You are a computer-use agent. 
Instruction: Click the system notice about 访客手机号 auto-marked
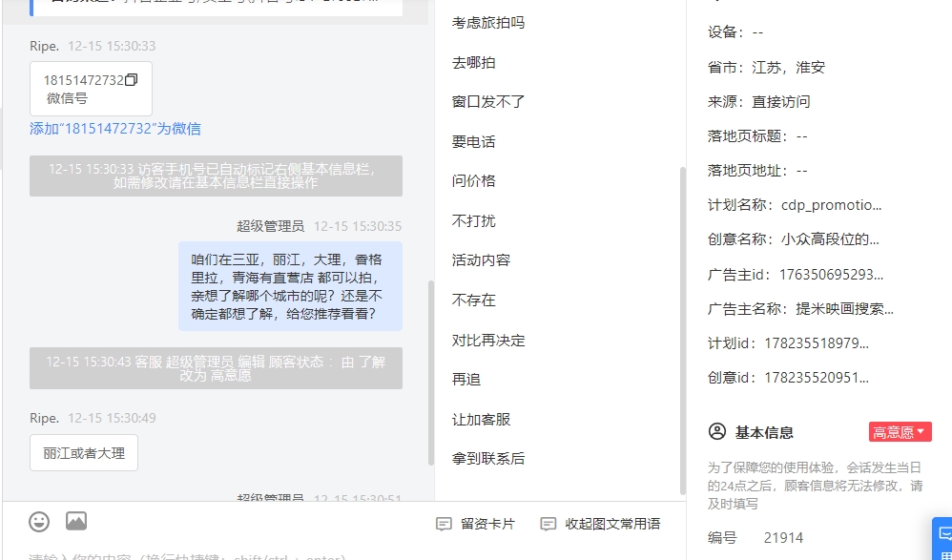(217, 176)
